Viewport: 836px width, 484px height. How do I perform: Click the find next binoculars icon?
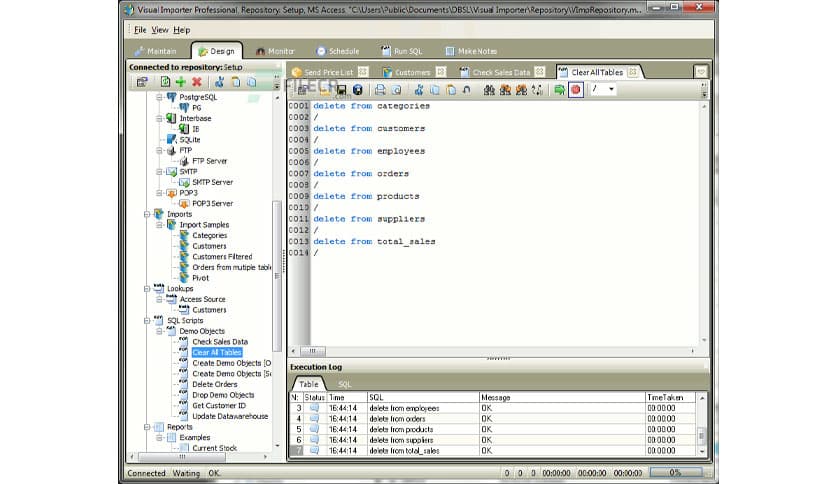point(505,90)
